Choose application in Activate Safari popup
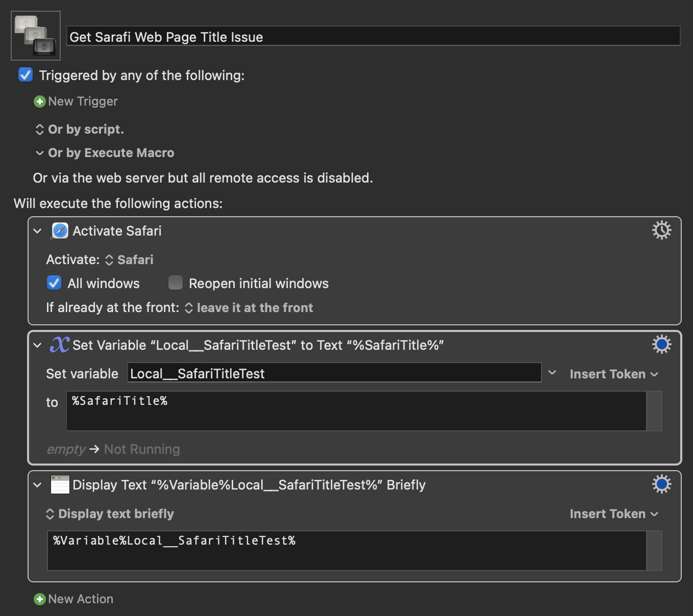Image resolution: width=693 pixels, height=616 pixels. pyautogui.click(x=129, y=260)
